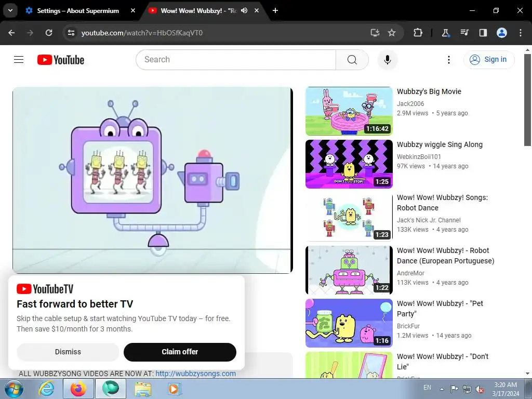The height and width of the screenshot is (399, 532).
Task: Click the page vertical scrollbar thumb
Action: 528,100
